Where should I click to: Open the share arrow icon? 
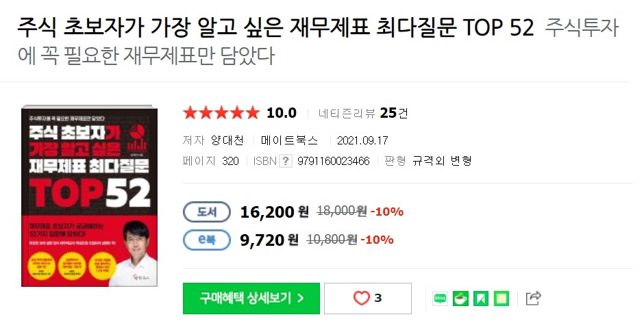coord(534,298)
